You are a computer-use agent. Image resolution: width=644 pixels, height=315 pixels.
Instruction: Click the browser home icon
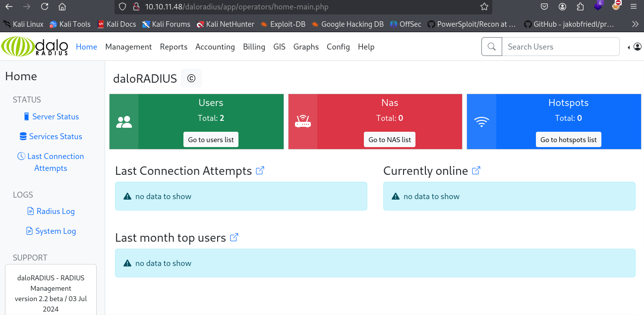click(x=62, y=7)
